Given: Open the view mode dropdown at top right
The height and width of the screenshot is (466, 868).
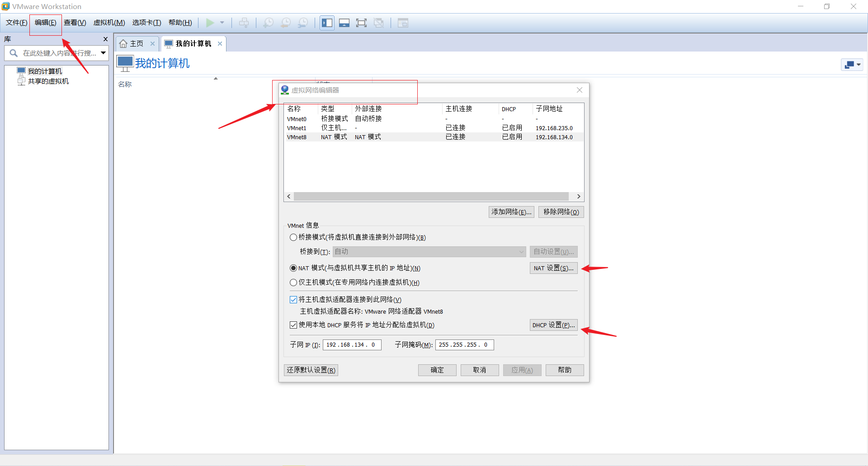Looking at the screenshot, I should (x=852, y=65).
